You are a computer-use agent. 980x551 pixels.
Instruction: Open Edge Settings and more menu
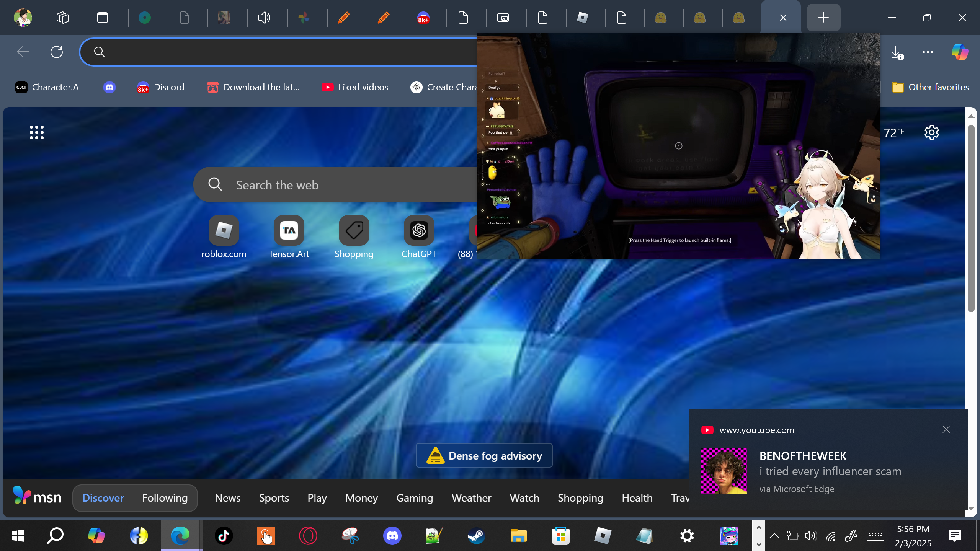click(x=928, y=52)
